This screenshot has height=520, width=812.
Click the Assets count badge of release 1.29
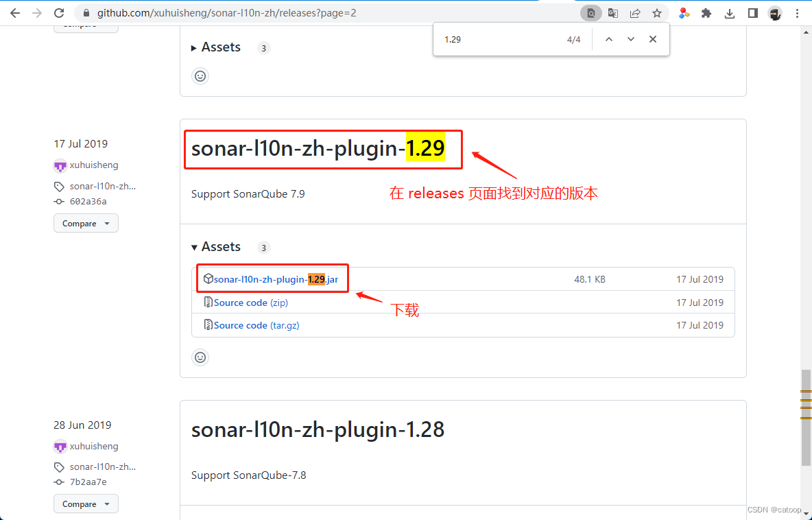[x=263, y=248]
